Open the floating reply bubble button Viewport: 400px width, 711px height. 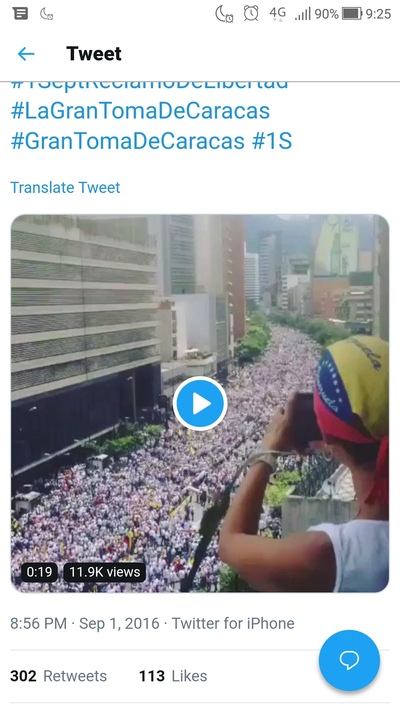coord(349,660)
